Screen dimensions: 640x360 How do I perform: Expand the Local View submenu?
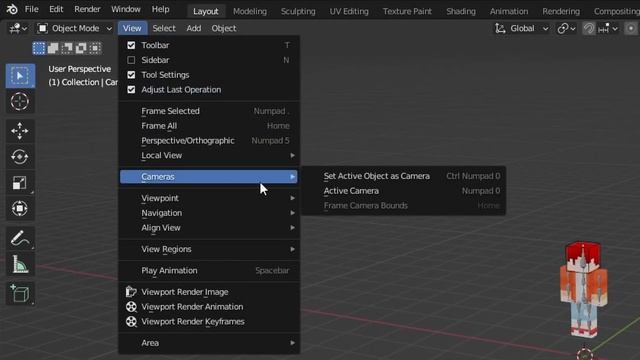(209, 156)
